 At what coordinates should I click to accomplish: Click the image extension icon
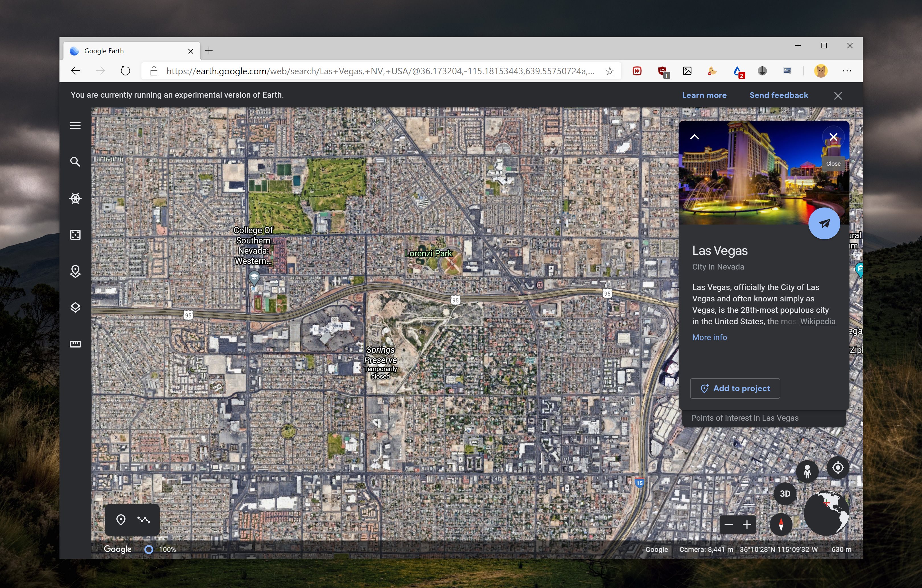[x=687, y=71]
